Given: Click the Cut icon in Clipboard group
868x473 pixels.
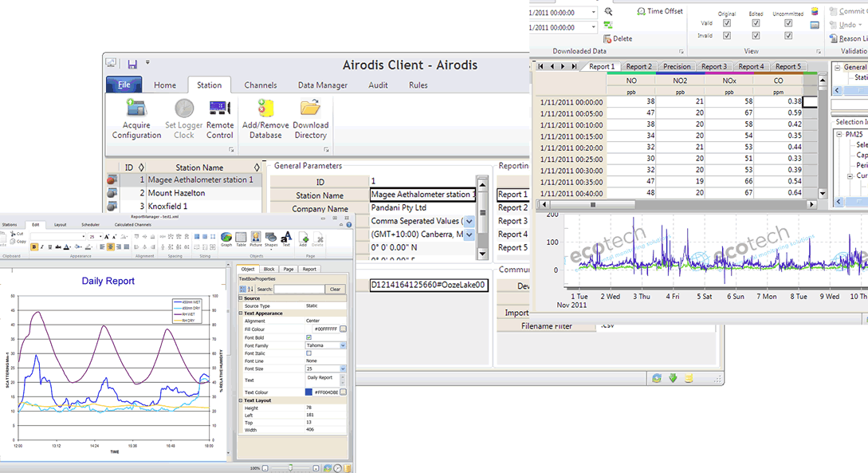Looking at the screenshot, I should 14,234.
